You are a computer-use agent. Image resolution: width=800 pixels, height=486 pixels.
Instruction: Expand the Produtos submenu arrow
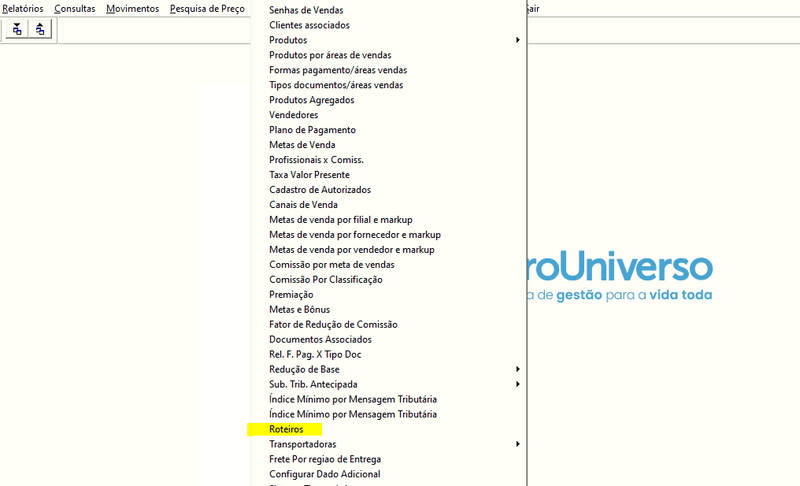[x=517, y=40]
